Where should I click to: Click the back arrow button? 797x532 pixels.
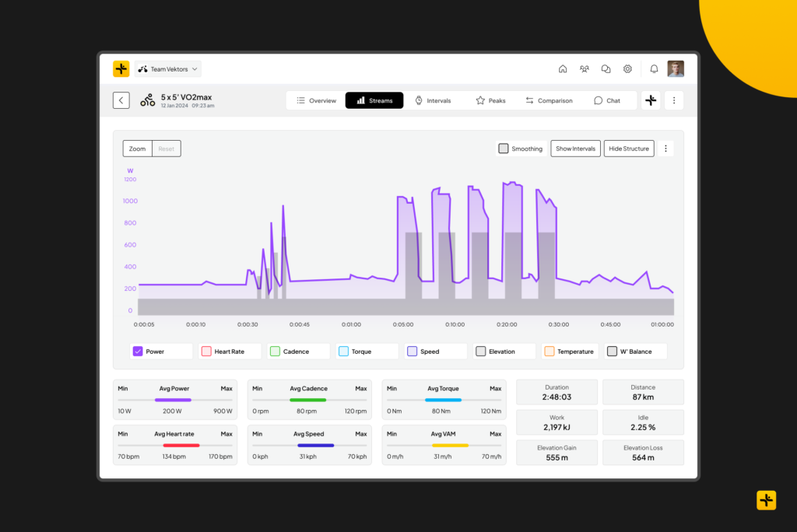point(121,100)
